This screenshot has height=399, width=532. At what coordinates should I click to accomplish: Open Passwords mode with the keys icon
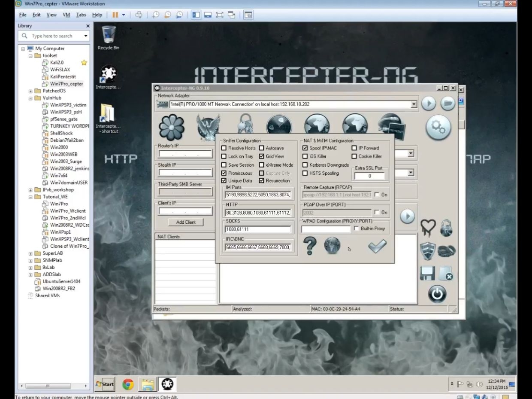(245, 125)
